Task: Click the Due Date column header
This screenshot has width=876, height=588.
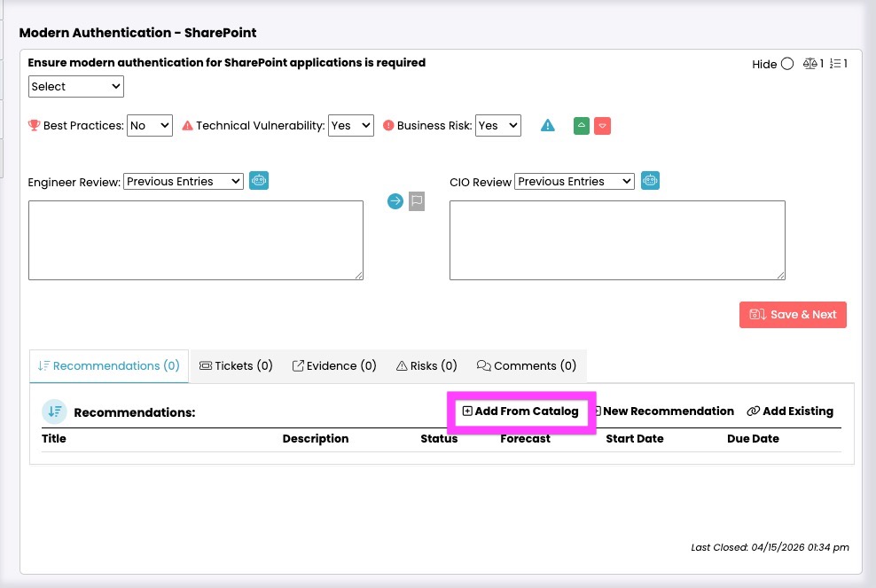Action: [753, 439]
